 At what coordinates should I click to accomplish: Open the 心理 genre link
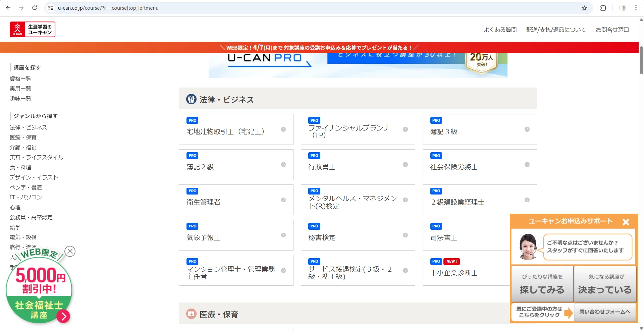(15, 207)
